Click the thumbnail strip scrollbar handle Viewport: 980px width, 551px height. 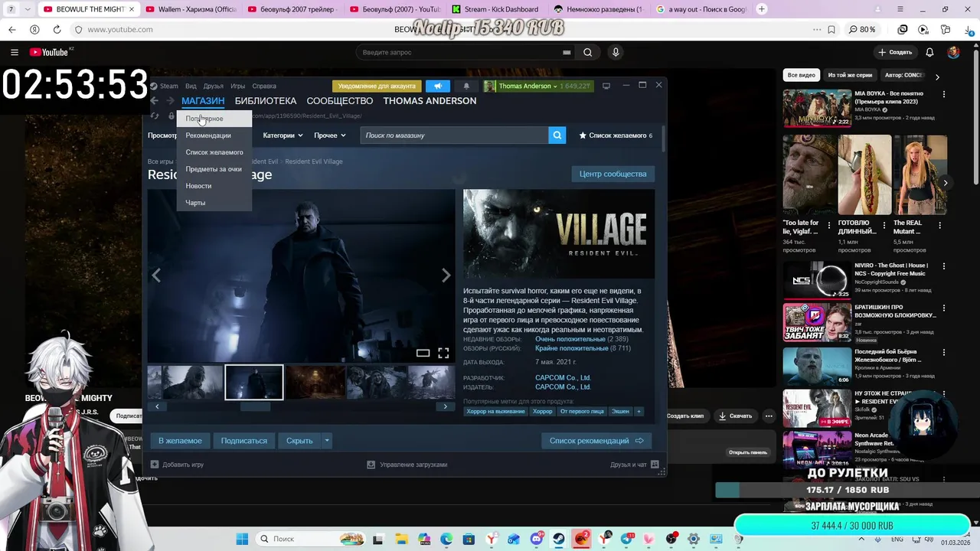tap(255, 406)
